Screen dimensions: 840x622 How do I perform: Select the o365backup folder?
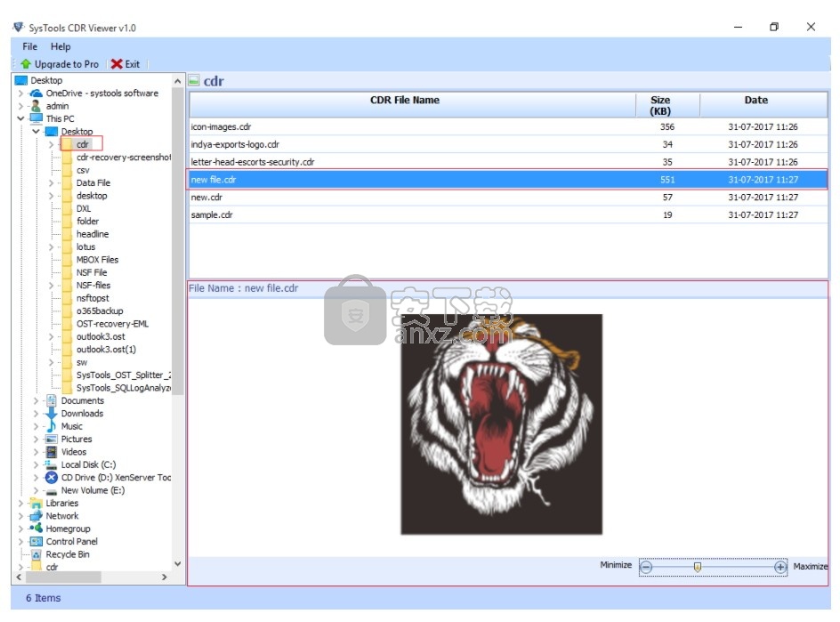click(100, 311)
